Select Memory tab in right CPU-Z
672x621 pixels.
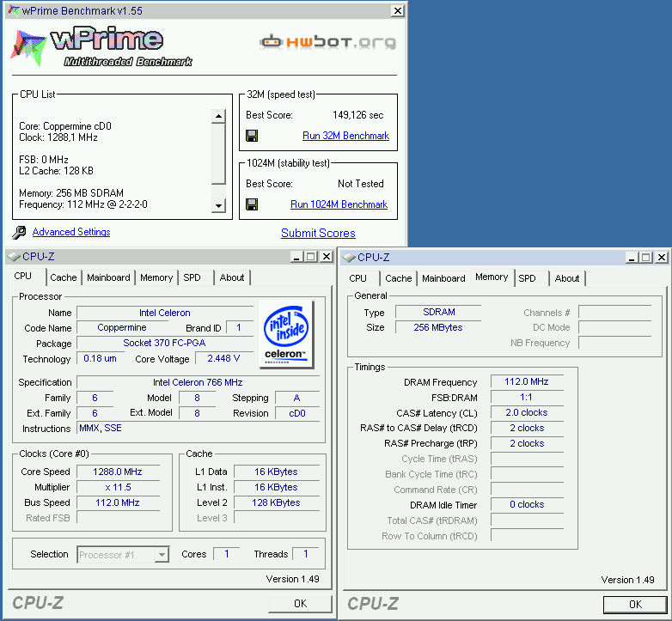tap(492, 277)
